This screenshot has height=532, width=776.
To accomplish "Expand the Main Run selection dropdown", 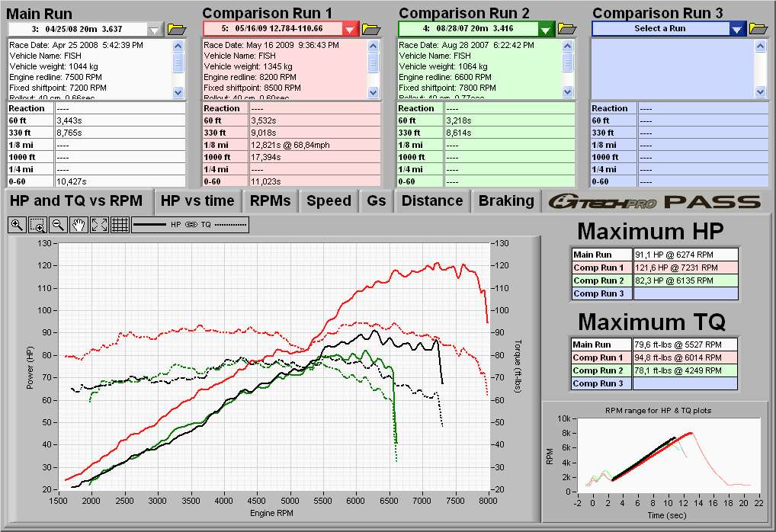I will pos(156,29).
